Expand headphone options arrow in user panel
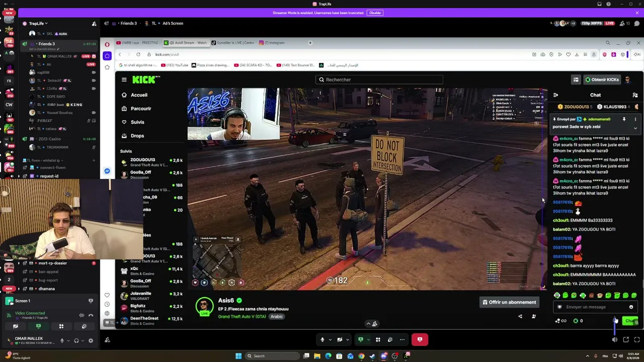This screenshot has height=362, width=644. point(83,340)
